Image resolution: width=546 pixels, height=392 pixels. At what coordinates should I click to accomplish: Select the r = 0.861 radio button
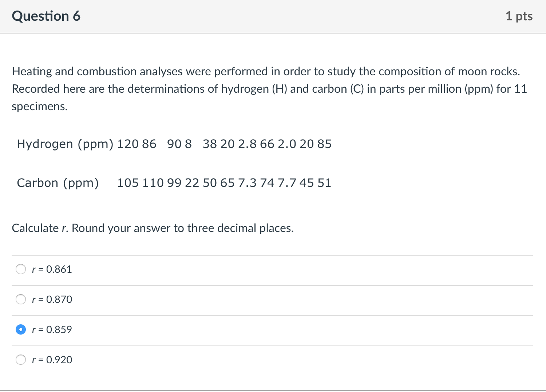(x=21, y=269)
